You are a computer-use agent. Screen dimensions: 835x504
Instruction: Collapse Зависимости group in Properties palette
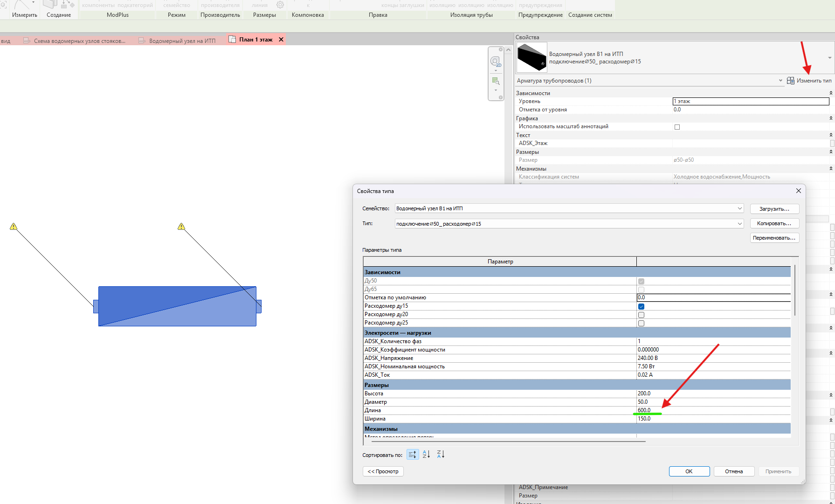coord(831,93)
